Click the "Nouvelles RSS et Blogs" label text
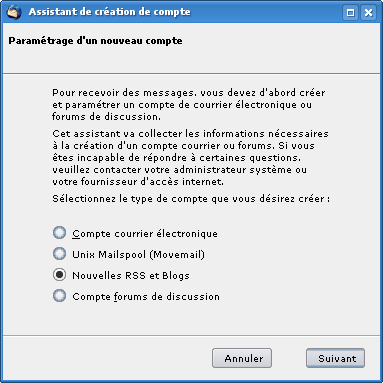Viewport: 383px width, 383px height. pos(131,276)
